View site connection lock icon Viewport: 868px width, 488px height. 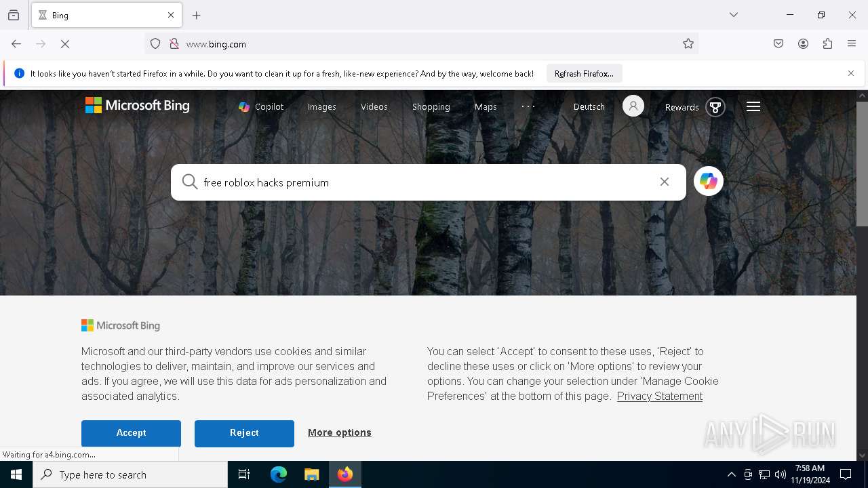(174, 44)
